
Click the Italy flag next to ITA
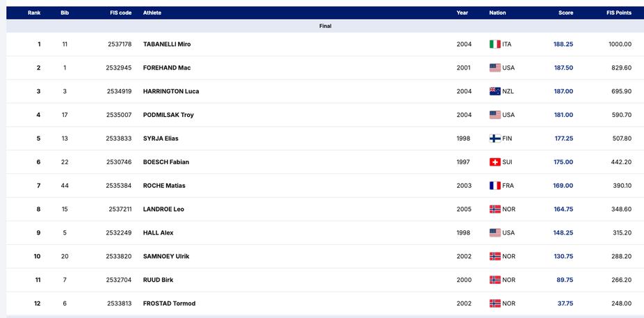tap(495, 44)
